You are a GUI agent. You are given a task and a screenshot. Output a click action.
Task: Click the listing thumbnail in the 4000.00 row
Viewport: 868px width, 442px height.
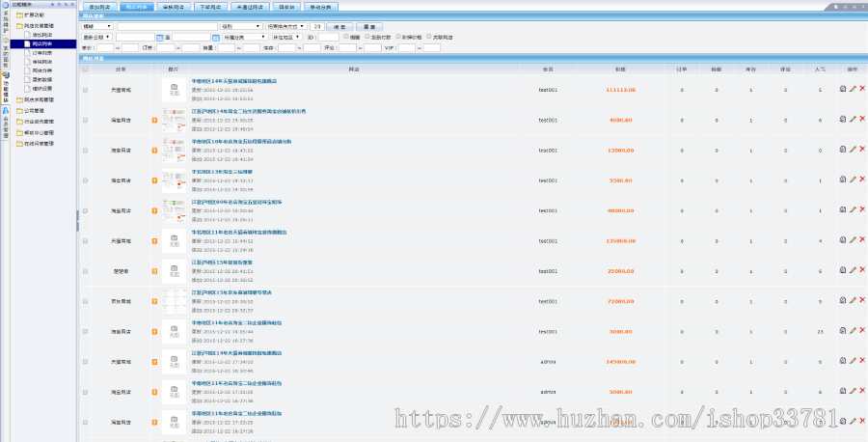pos(174,120)
